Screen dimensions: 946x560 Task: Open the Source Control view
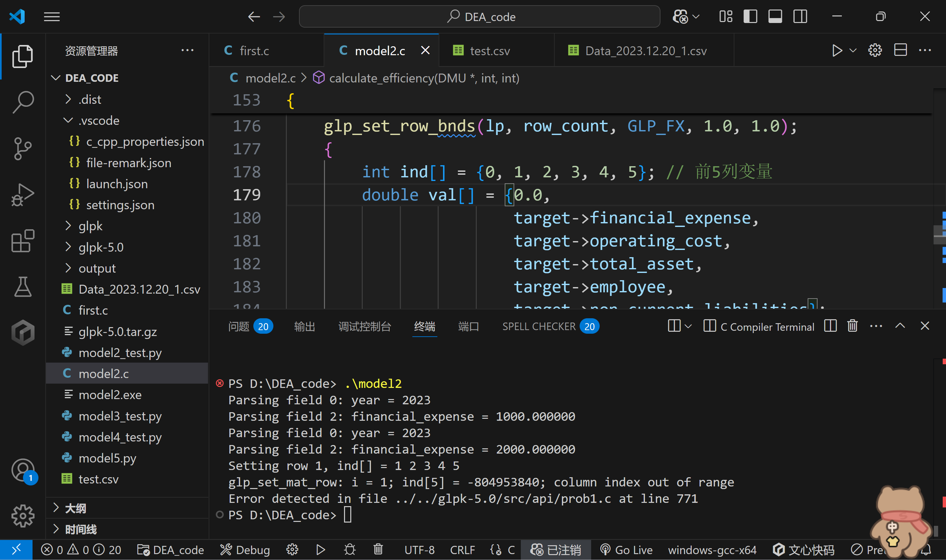coord(23,148)
